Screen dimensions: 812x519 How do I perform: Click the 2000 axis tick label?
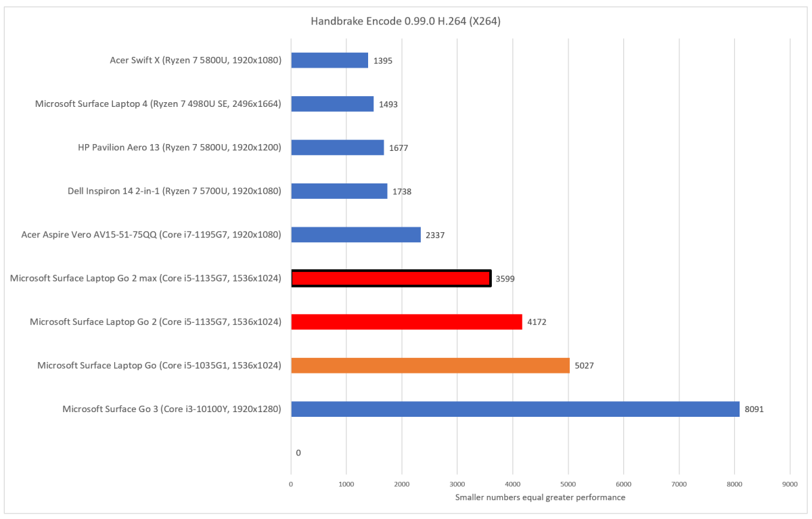402,484
